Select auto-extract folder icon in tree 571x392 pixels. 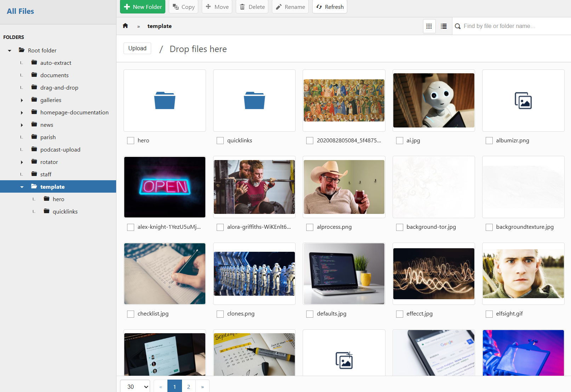(34, 63)
